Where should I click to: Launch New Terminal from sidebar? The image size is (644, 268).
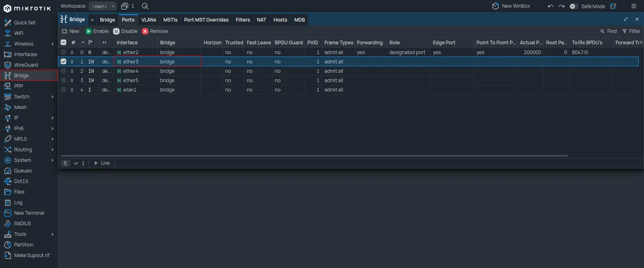pyautogui.click(x=29, y=213)
